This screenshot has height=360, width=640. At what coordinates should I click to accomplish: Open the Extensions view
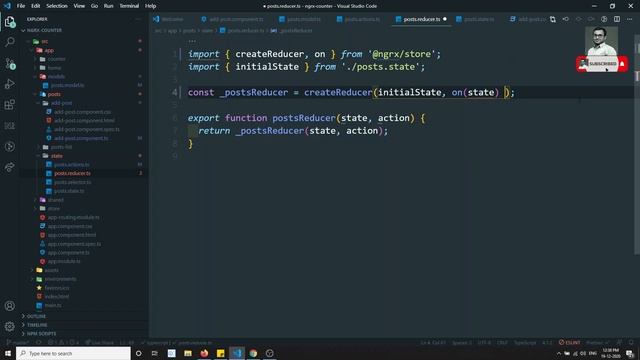pyautogui.click(x=10, y=104)
